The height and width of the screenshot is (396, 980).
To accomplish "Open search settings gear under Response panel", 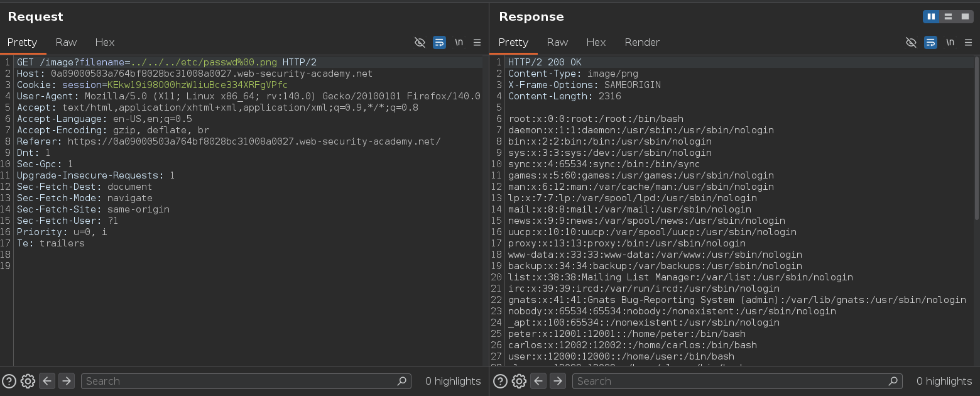I will [519, 381].
